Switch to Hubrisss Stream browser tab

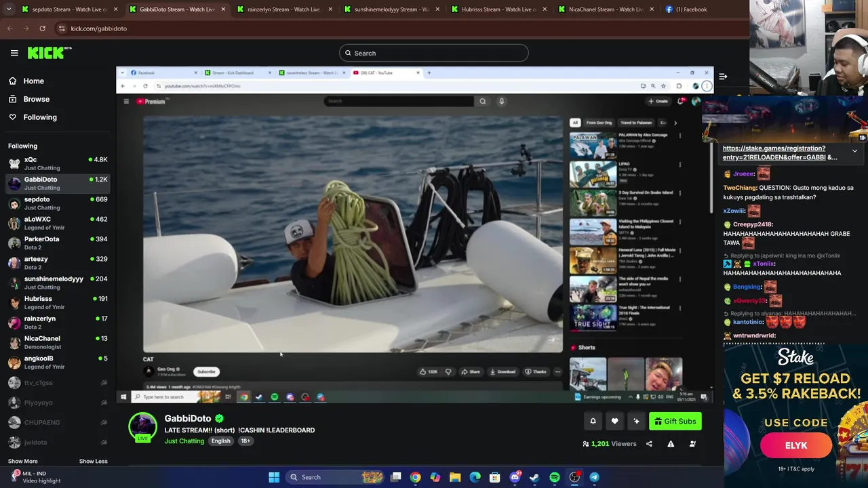pos(498,9)
